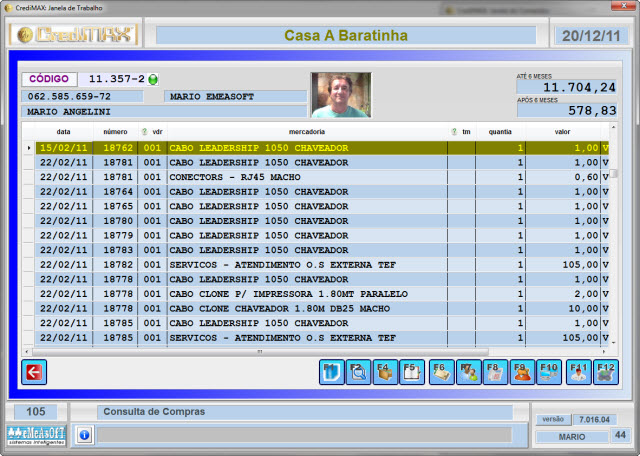Click the blue info icon in status bar

pyautogui.click(x=84, y=435)
